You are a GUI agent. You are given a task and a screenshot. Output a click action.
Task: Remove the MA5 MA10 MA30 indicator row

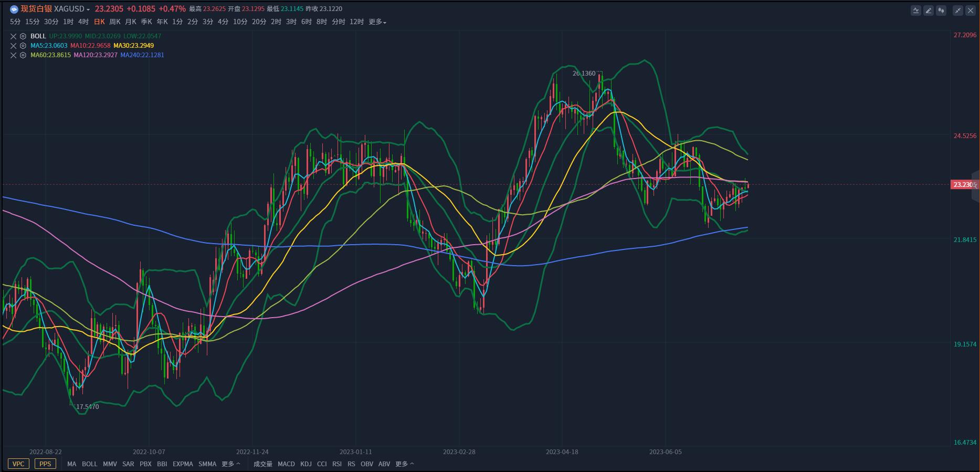click(14, 46)
